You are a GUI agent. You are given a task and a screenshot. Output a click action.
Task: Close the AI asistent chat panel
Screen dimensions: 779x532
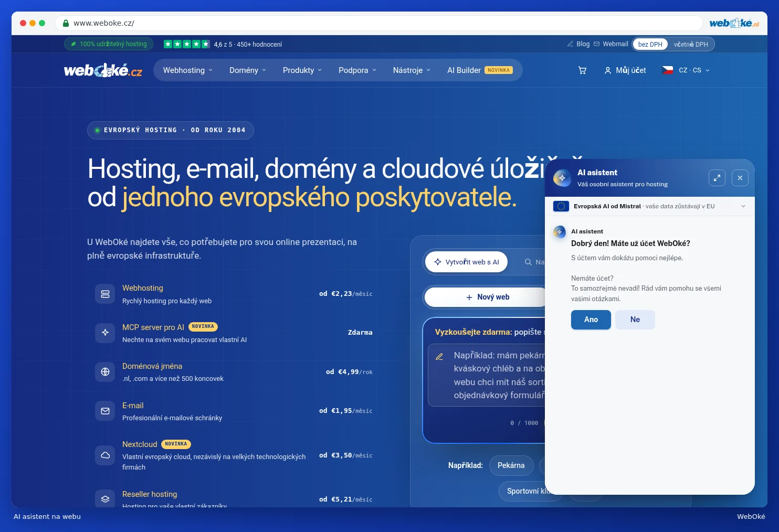(740, 178)
